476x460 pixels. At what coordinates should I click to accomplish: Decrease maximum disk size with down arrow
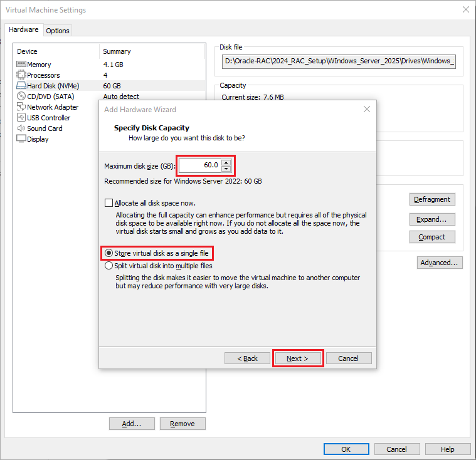tap(226, 169)
